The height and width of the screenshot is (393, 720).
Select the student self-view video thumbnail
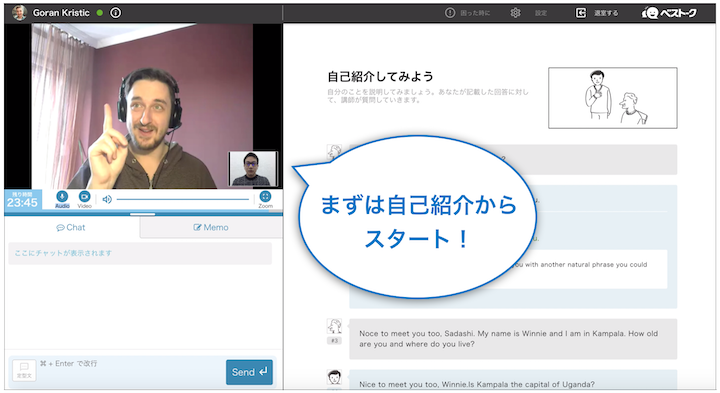[253, 169]
